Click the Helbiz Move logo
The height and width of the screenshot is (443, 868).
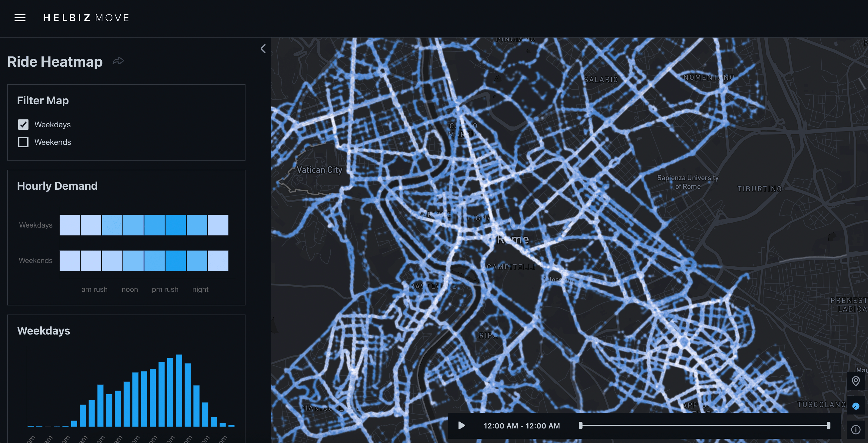pyautogui.click(x=86, y=18)
